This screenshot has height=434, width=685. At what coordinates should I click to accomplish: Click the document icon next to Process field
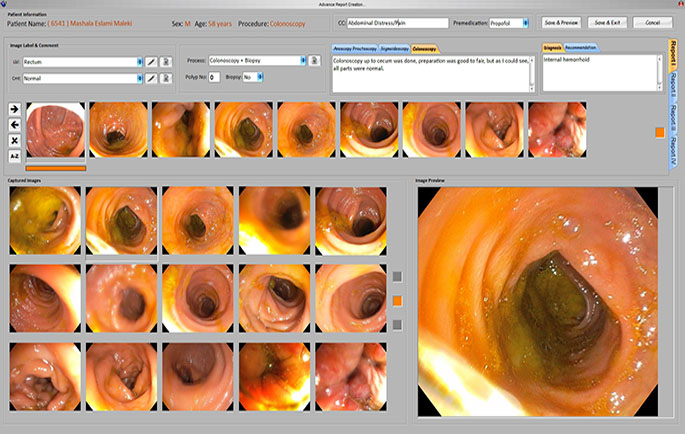[314, 61]
